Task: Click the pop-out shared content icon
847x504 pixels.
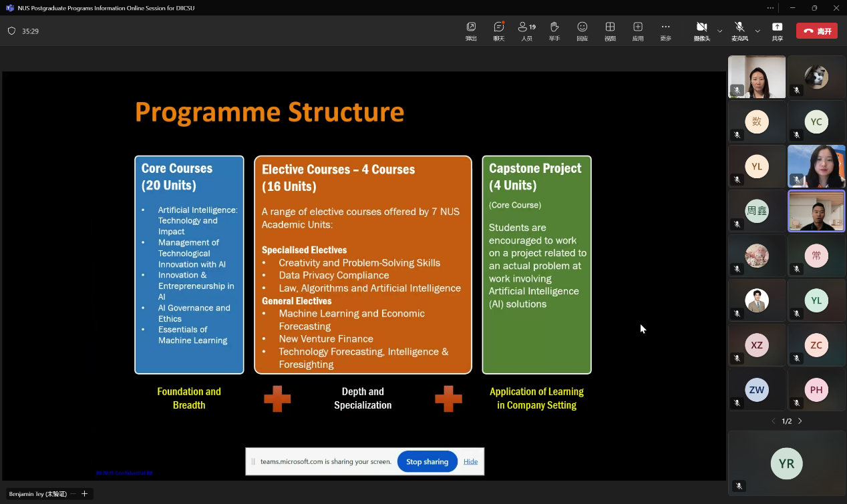Action: (471, 30)
